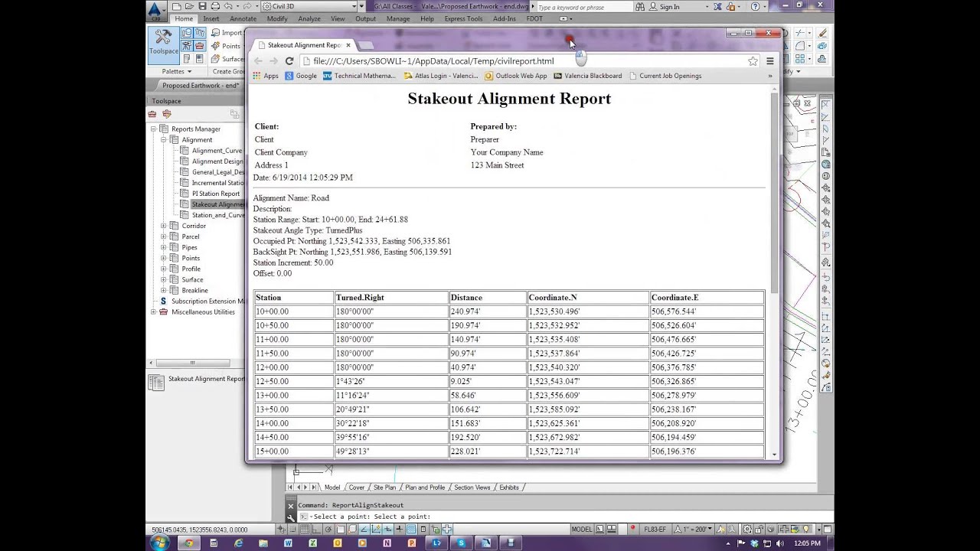Open Excel from the taskbar
Screen dimensions: 980x551
click(312, 543)
